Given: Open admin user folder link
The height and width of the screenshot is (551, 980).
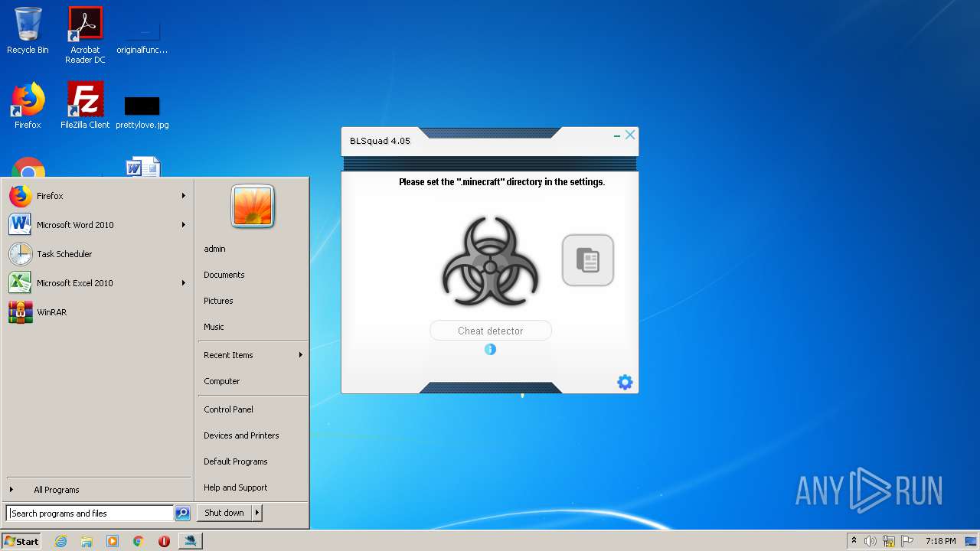Looking at the screenshot, I should (x=214, y=249).
